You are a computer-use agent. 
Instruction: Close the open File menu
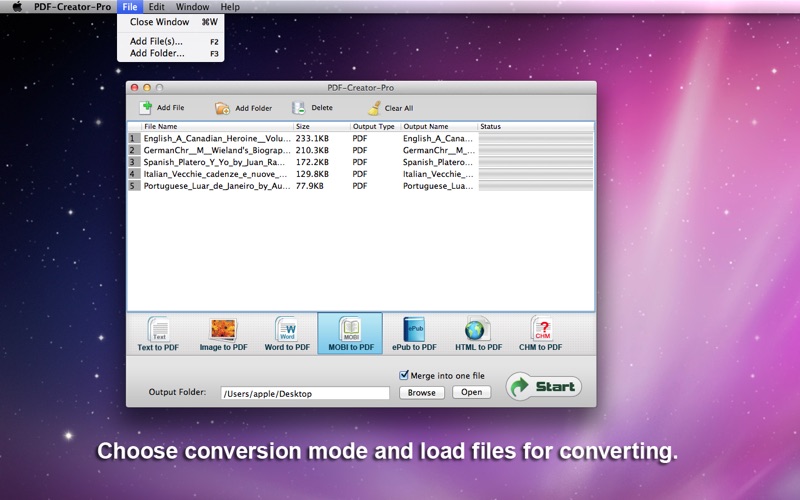[130, 7]
